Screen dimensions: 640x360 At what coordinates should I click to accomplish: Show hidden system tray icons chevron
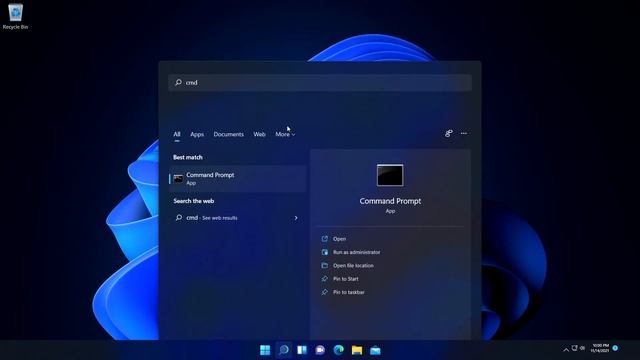[566, 350]
